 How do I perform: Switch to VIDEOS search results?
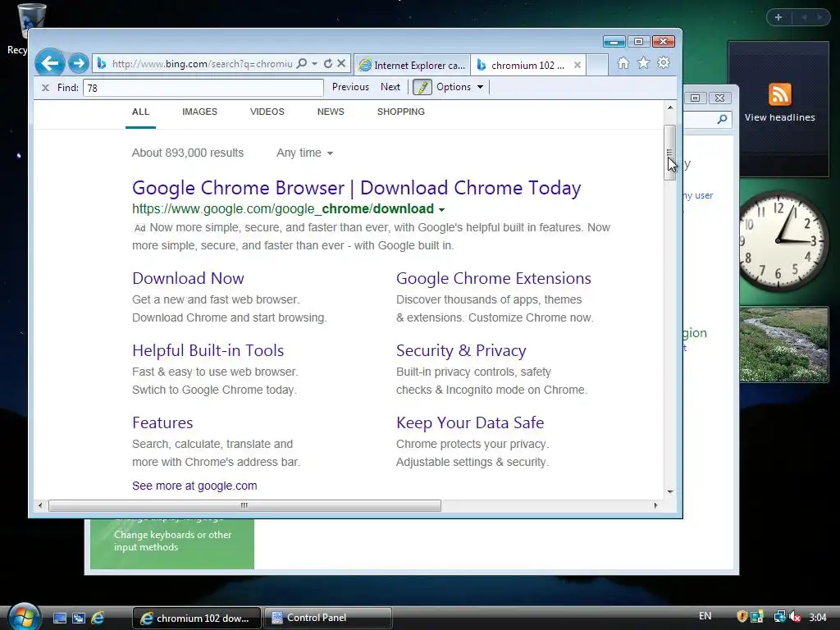[267, 112]
